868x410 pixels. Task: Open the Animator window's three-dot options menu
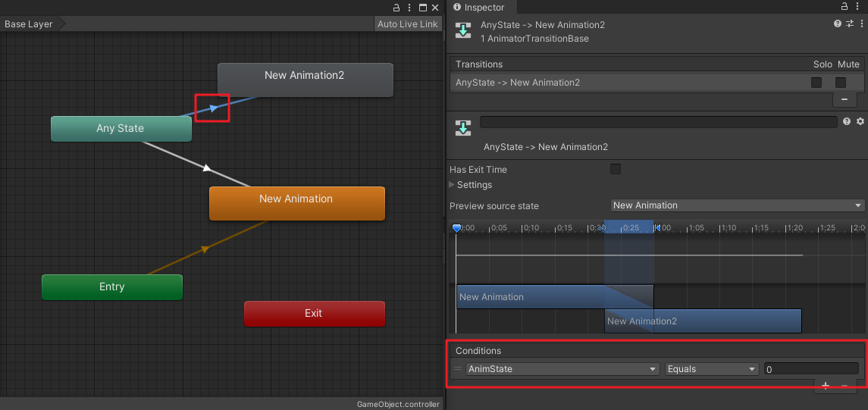[409, 8]
